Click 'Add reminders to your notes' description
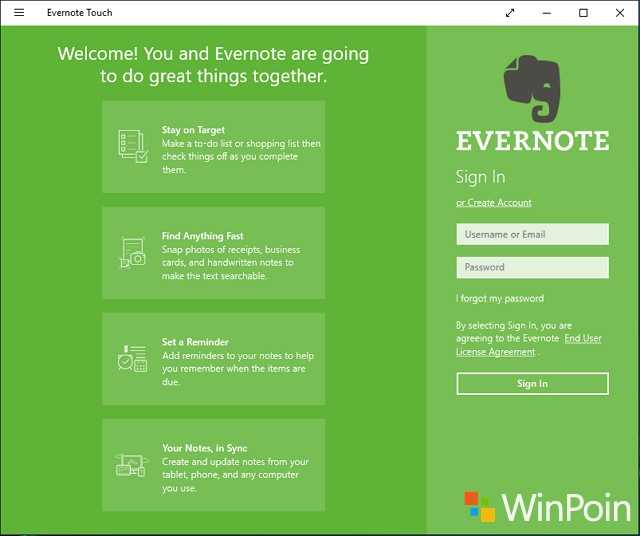Image resolution: width=640 pixels, height=536 pixels. tap(238, 369)
